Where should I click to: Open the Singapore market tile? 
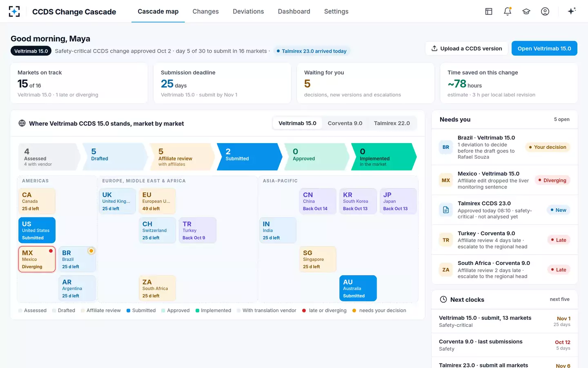(x=318, y=259)
